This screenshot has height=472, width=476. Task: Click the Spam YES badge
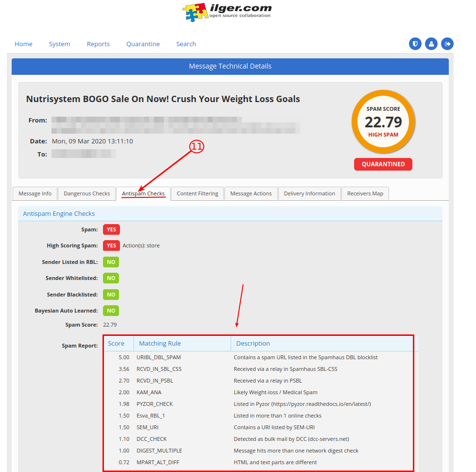click(111, 229)
